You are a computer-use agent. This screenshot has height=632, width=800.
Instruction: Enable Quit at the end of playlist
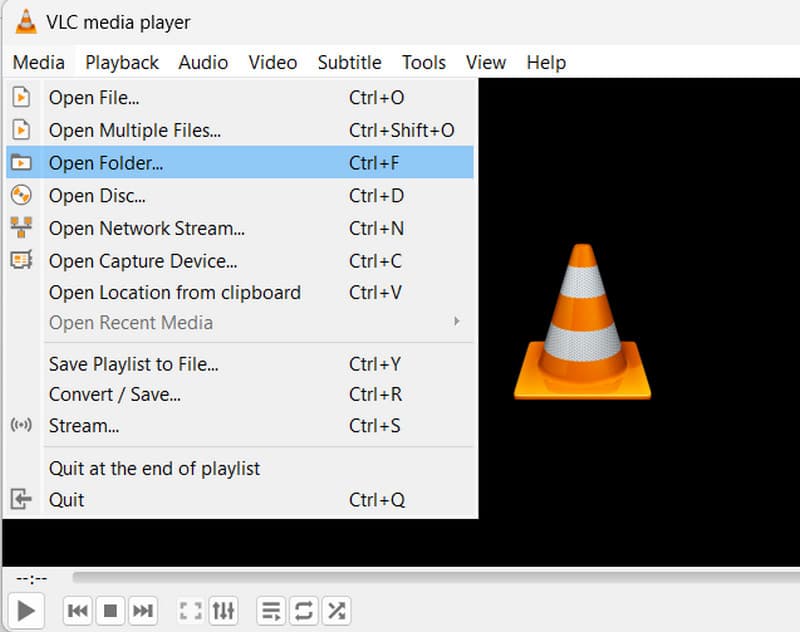[x=240, y=468]
